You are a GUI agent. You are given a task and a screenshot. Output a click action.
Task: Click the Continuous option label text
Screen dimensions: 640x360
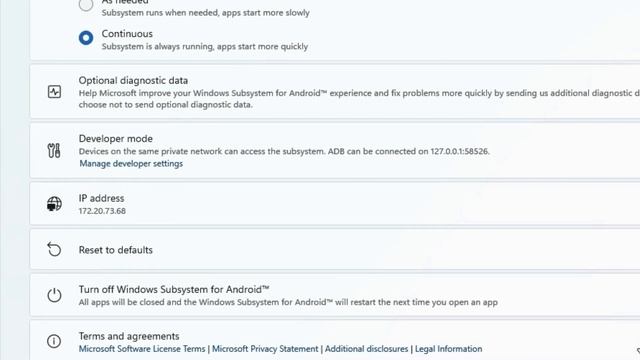pos(127,34)
